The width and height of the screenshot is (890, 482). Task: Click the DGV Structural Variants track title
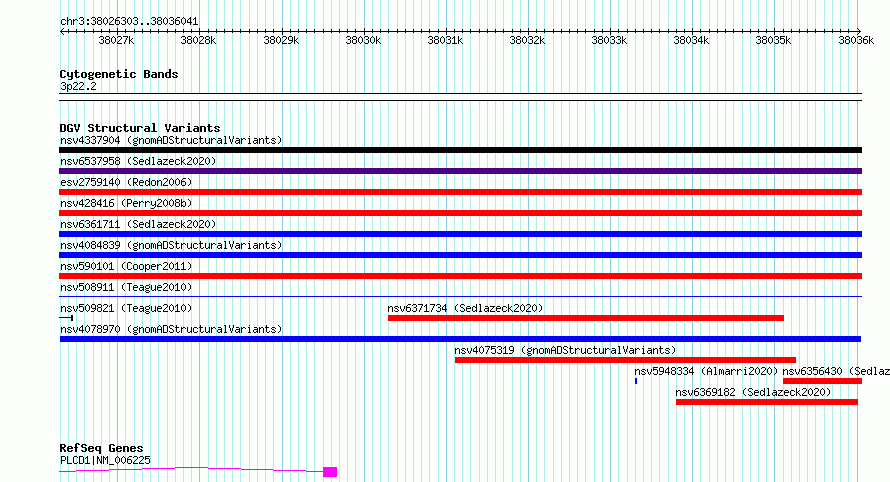pyautogui.click(x=140, y=128)
